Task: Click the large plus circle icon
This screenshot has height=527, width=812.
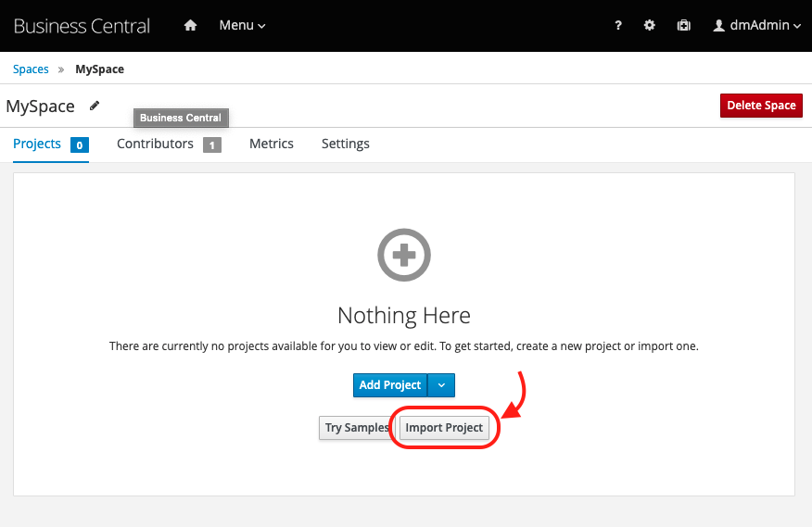Action: (404, 253)
